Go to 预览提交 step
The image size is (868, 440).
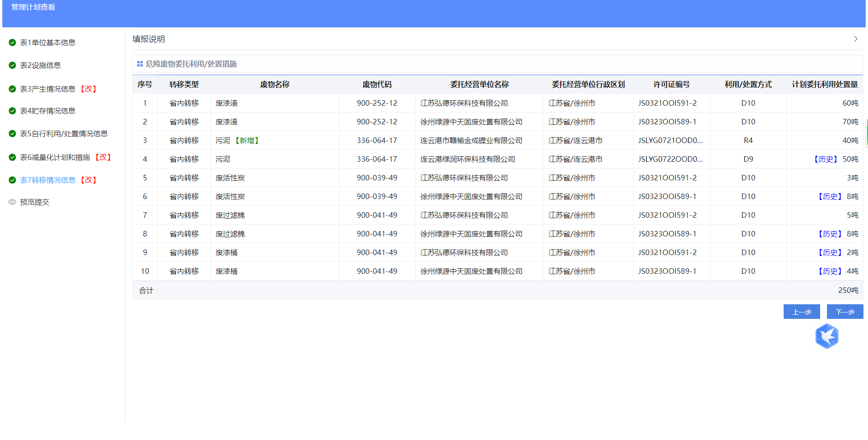click(34, 202)
